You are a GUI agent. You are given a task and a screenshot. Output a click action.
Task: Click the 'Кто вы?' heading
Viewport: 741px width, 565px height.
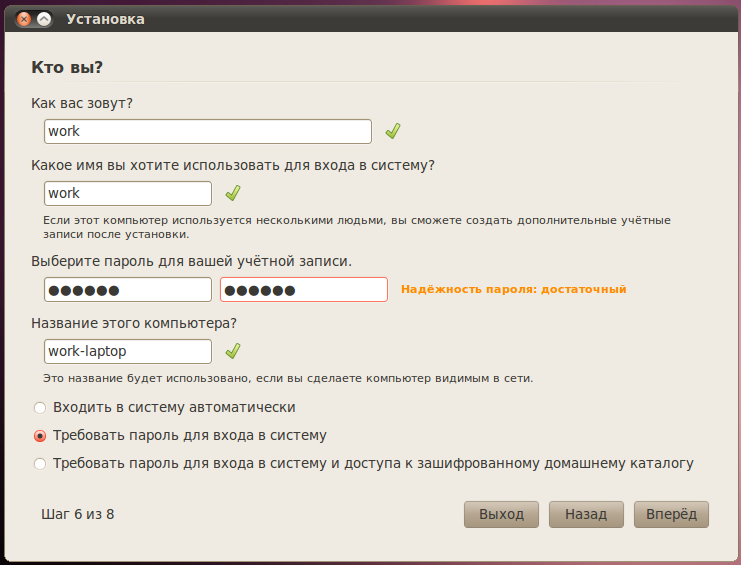pos(67,67)
